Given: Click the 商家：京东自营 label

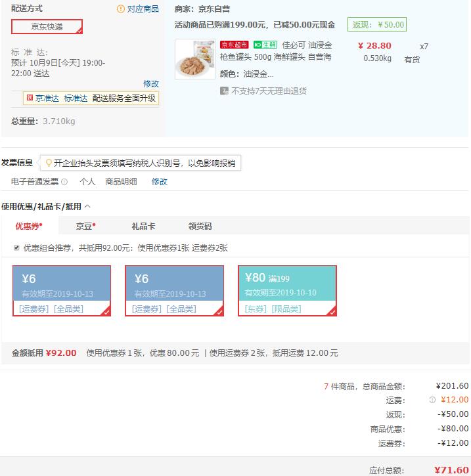Looking at the screenshot, I should tap(202, 9).
